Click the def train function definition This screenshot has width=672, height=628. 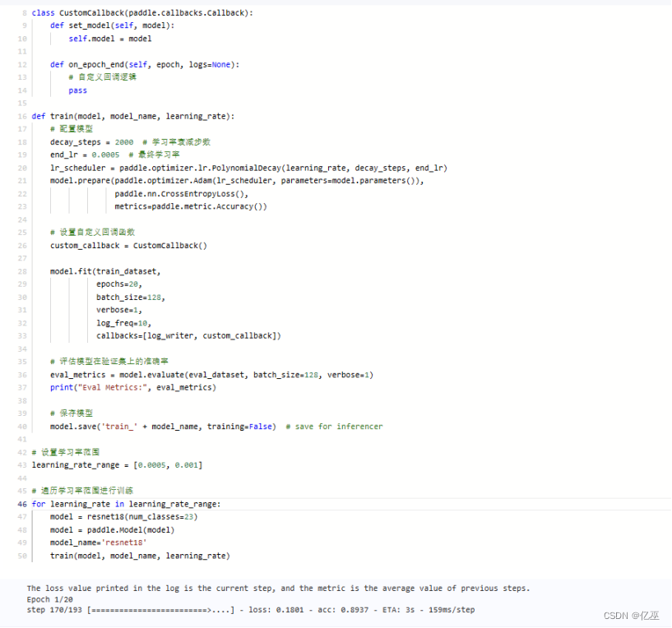tap(133, 116)
